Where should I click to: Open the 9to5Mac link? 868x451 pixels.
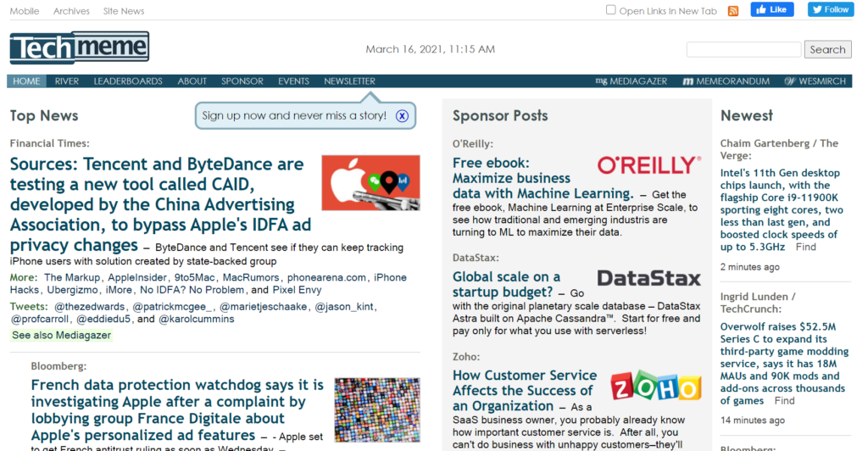click(x=194, y=277)
